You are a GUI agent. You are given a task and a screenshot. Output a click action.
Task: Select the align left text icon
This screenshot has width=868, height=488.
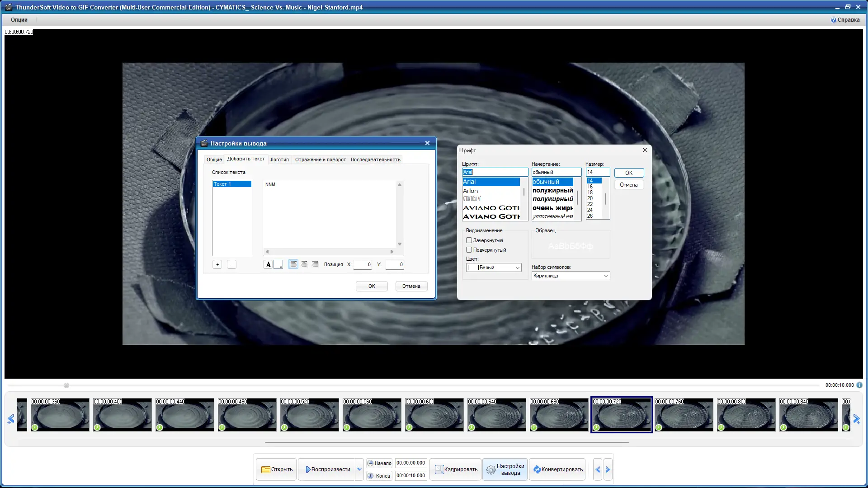pyautogui.click(x=293, y=264)
